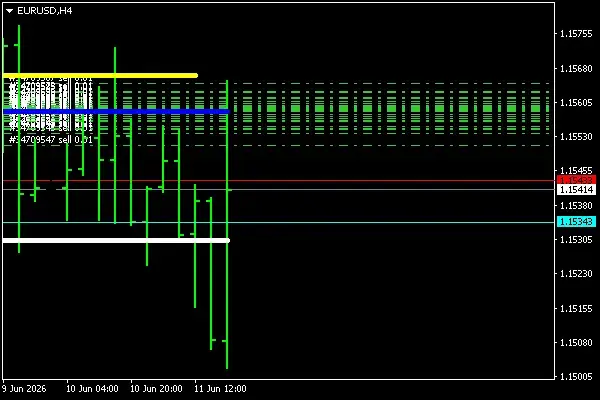Click the '11 Jun 12:00' time label
600x400 pixels.
[x=220, y=389]
